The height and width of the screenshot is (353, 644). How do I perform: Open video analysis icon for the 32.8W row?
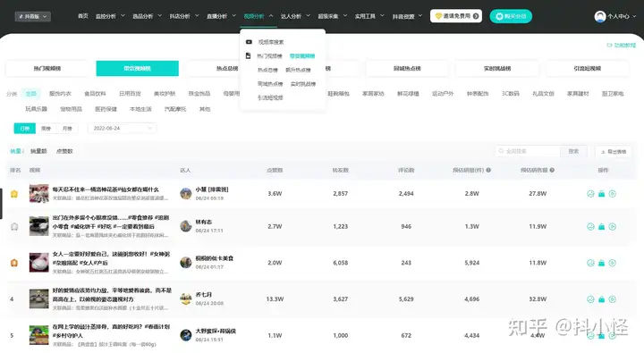pyautogui.click(x=590, y=299)
